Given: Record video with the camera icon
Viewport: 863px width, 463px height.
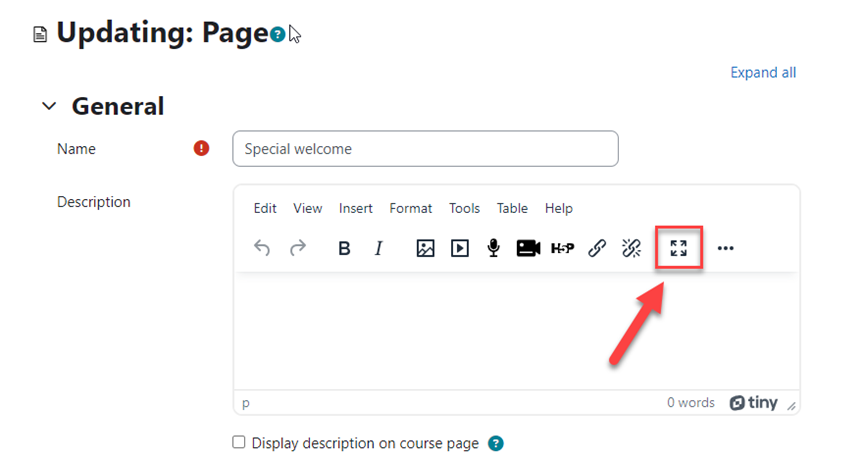Looking at the screenshot, I should pyautogui.click(x=528, y=248).
